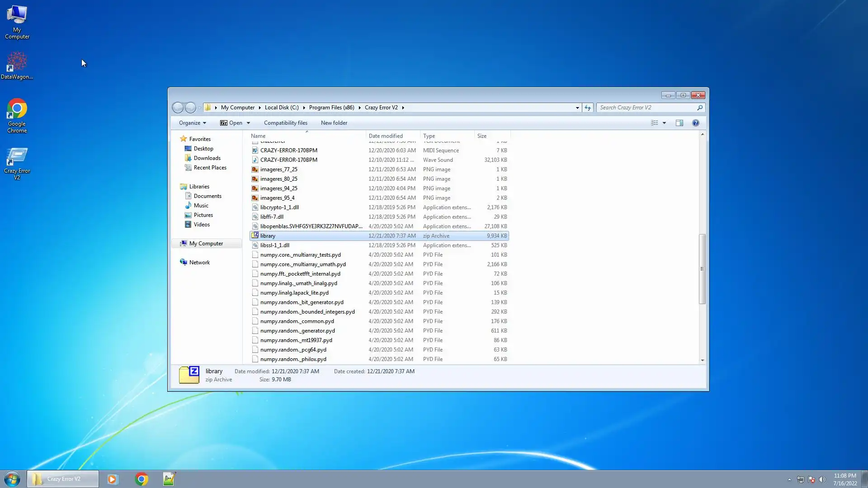Click the refresh icon beside address bar
Viewport: 868px width, 488px height.
tap(588, 108)
